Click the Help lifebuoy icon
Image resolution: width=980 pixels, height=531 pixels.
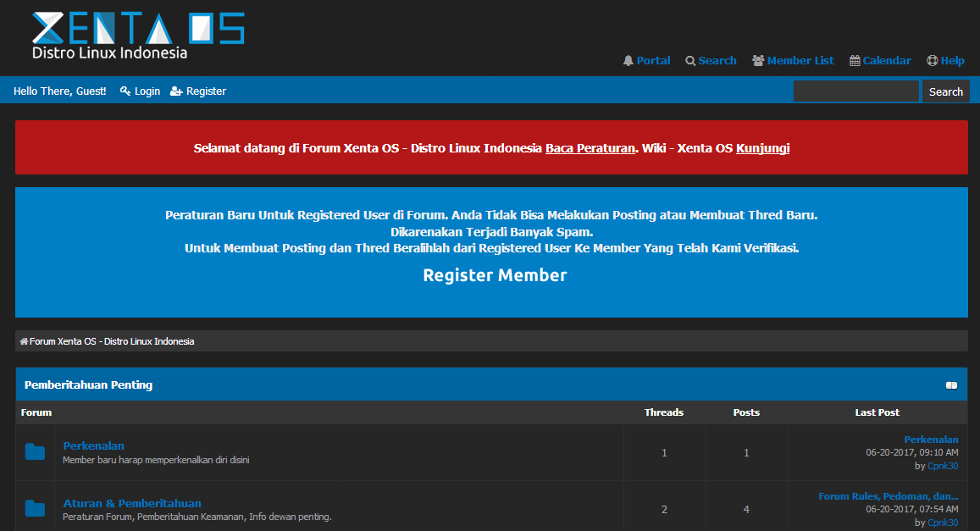coord(932,61)
